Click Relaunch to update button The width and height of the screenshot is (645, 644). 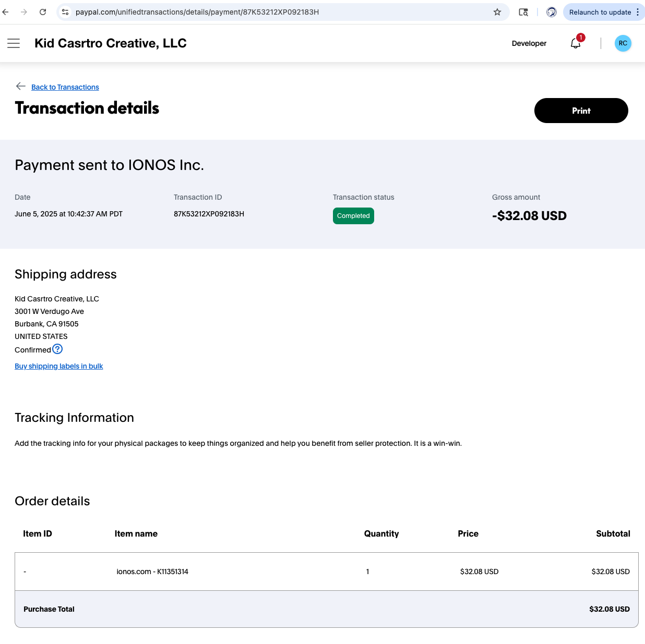point(600,12)
